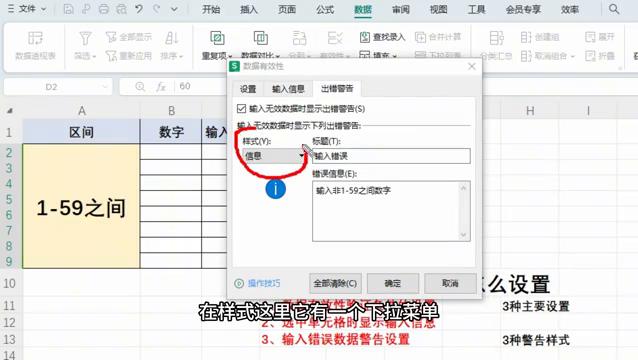Click the 折叠 collapse detail button

(x=599, y=56)
